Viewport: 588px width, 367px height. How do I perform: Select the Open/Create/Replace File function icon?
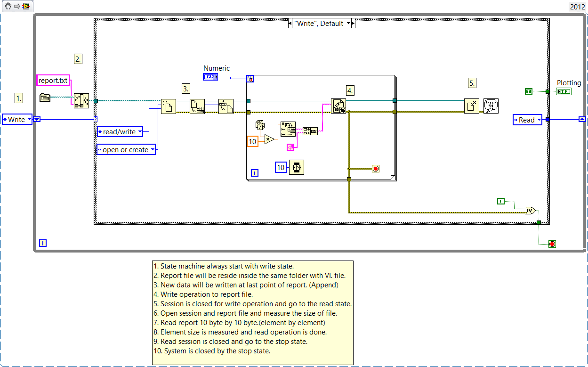[x=168, y=106]
